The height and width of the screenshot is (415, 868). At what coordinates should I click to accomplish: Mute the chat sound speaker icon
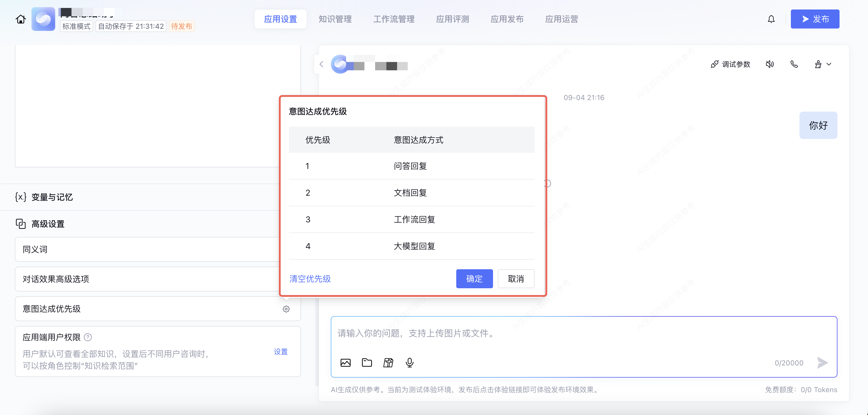pyautogui.click(x=770, y=64)
